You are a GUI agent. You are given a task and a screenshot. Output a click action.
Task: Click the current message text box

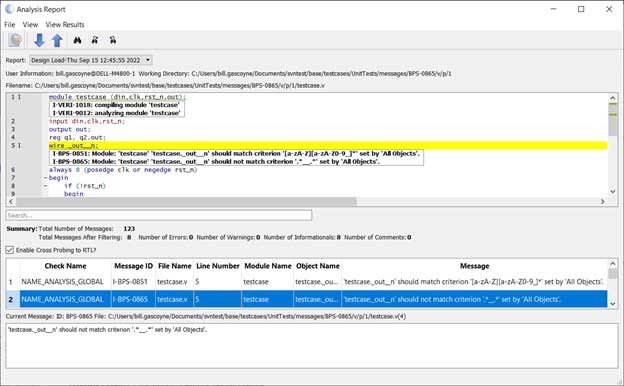click(x=312, y=346)
